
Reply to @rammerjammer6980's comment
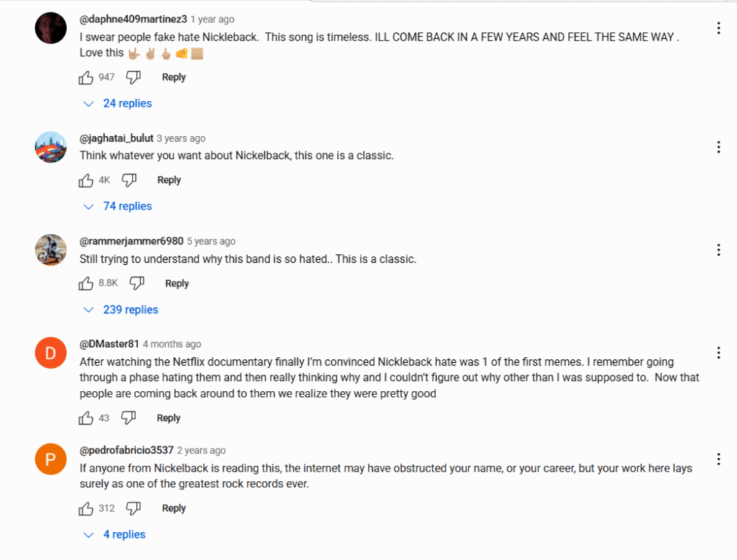tap(177, 284)
